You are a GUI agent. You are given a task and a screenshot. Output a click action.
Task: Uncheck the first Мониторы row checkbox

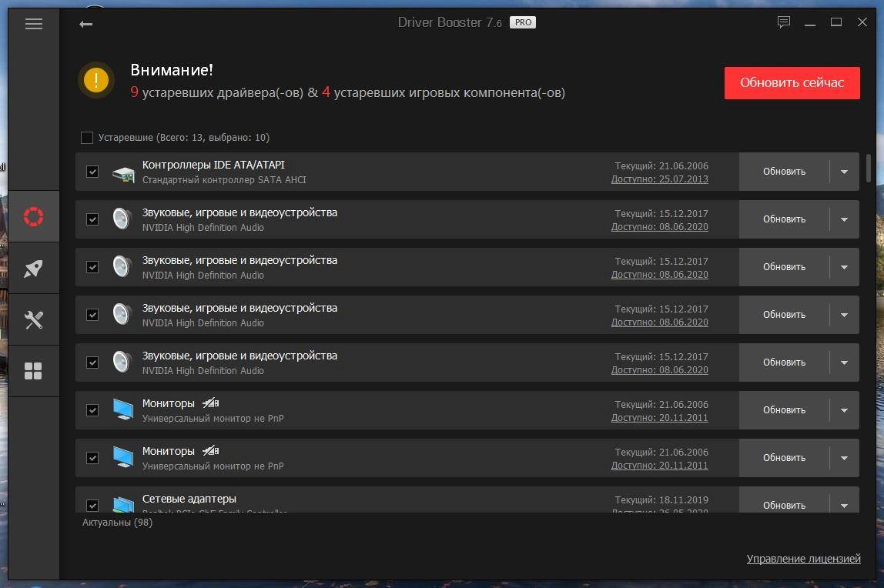(92, 410)
